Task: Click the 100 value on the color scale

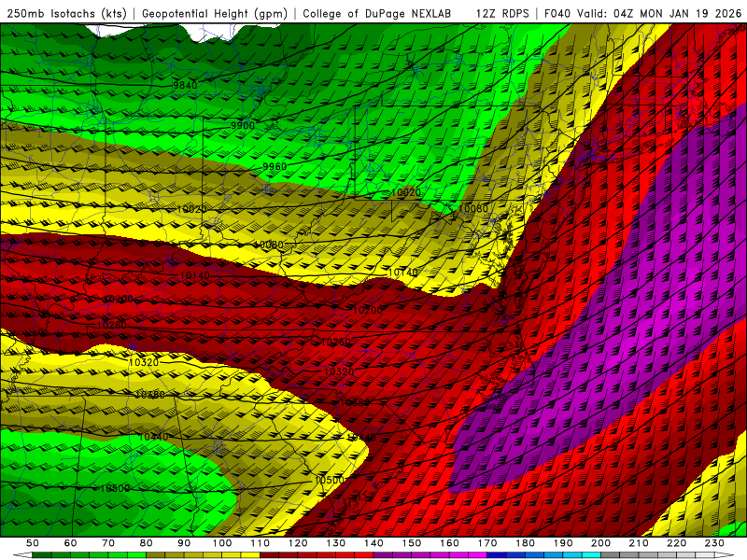Action: point(222,543)
